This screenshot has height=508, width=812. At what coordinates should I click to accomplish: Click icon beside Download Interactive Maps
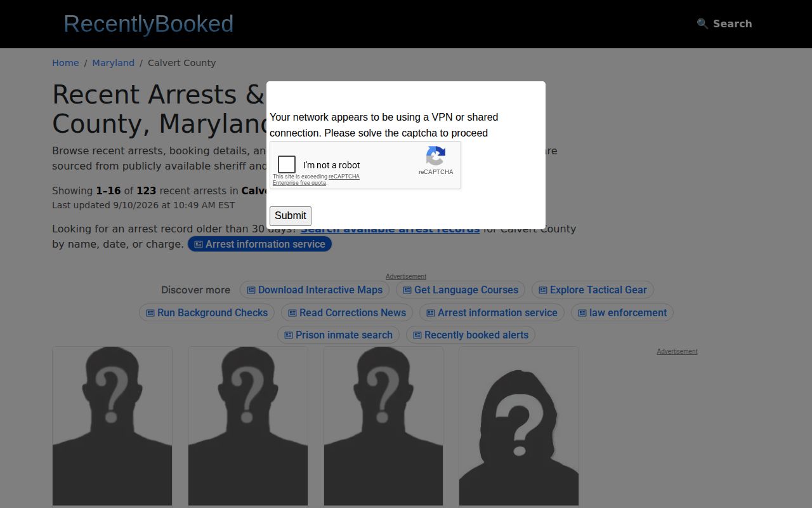pos(251,290)
